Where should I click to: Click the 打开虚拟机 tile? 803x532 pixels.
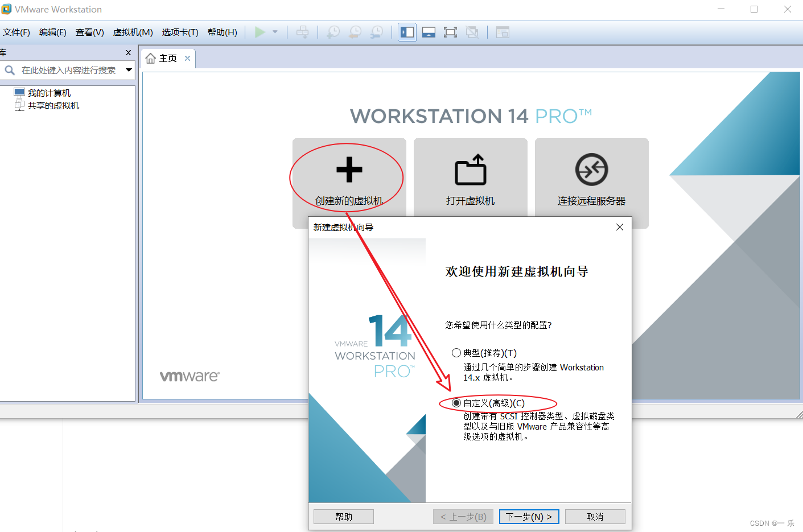(471, 178)
